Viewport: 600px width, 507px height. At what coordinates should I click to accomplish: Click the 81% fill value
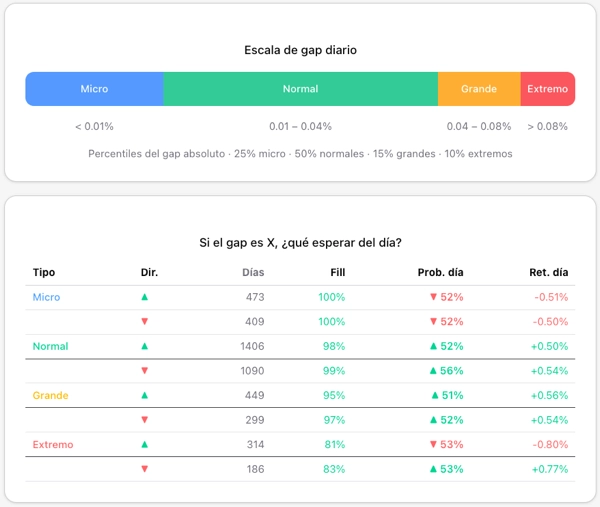[335, 445]
